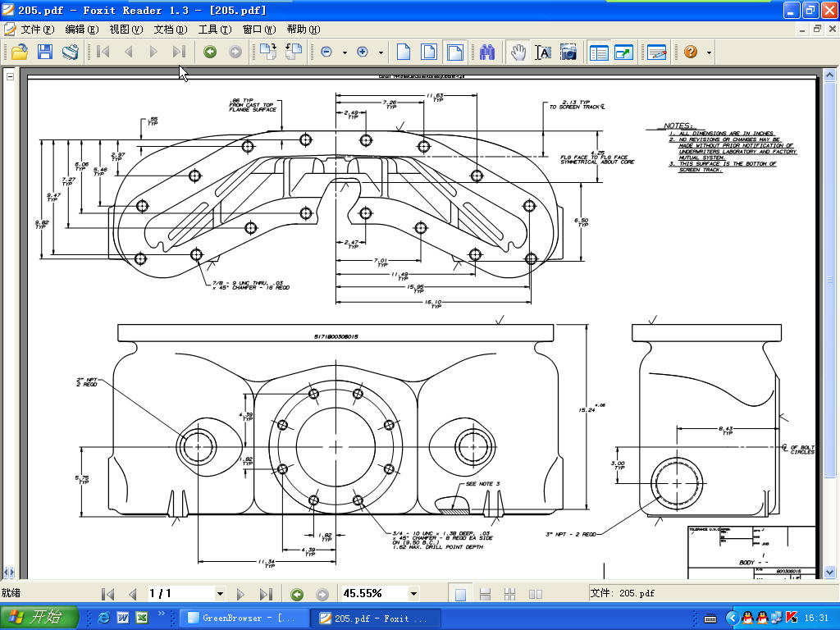Expand the zoom out dropdown arrow
840x630 pixels.
pos(345,52)
